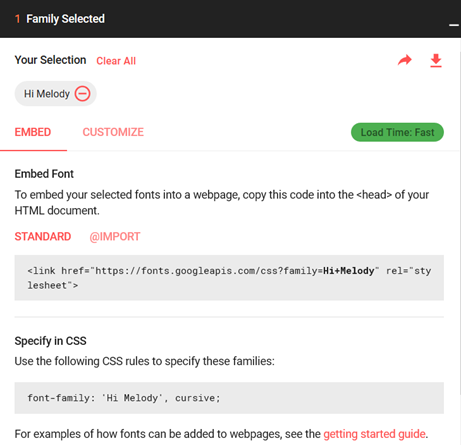Click the Embed Font heading
This screenshot has height=445, width=461.
(44, 174)
